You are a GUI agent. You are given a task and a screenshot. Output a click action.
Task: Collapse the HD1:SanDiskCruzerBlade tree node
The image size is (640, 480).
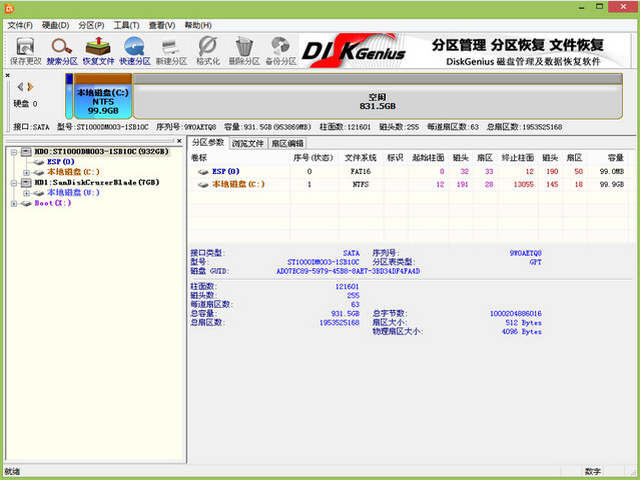coord(13,182)
